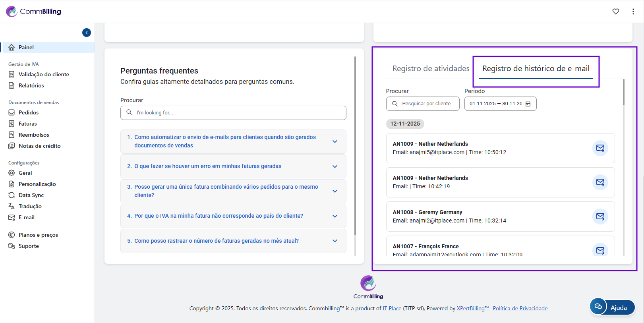Viewport: 644px width, 323px height.
Task: Go to Faturas in the sidebar
Action: point(27,124)
